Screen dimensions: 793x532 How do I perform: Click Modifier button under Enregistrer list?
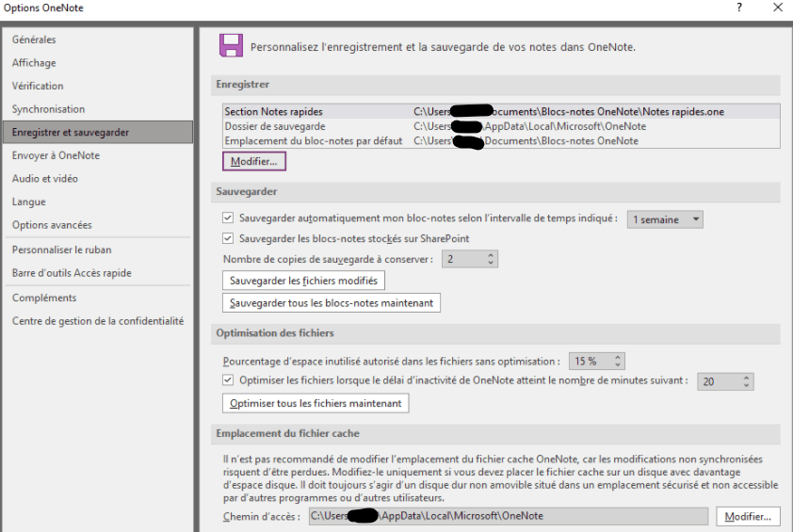(x=254, y=161)
